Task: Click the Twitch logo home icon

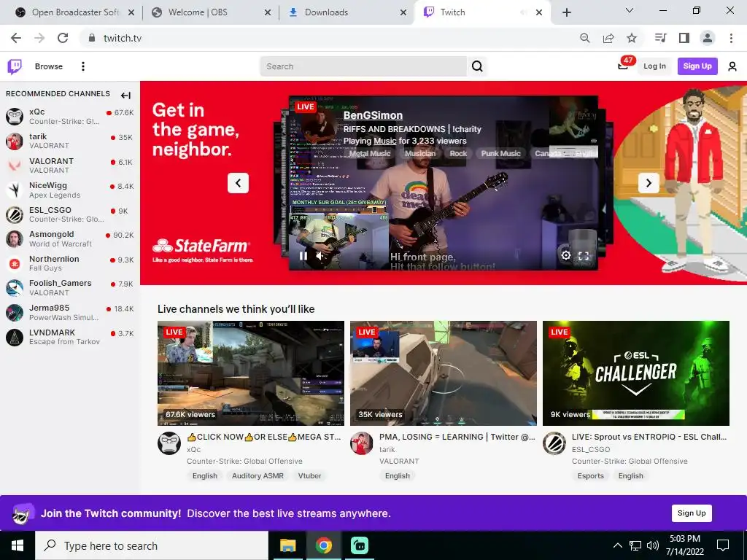Action: [x=15, y=66]
